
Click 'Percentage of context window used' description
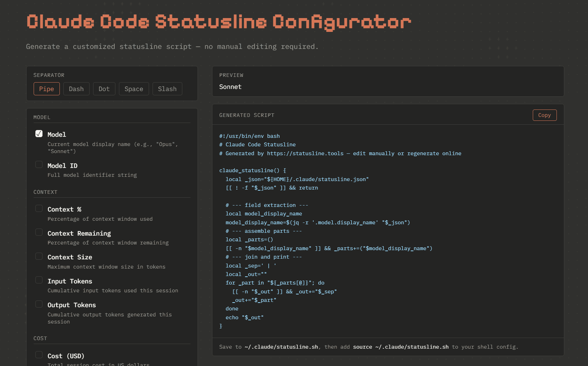pos(100,219)
